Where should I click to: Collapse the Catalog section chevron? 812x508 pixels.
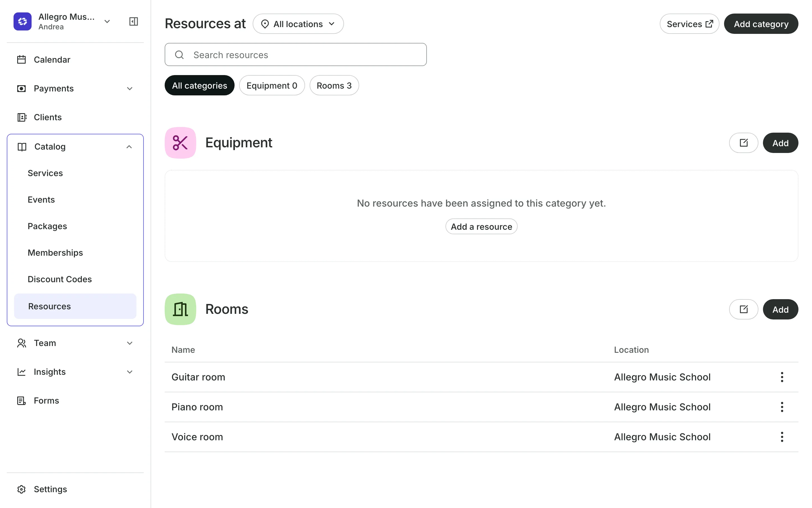(x=129, y=147)
